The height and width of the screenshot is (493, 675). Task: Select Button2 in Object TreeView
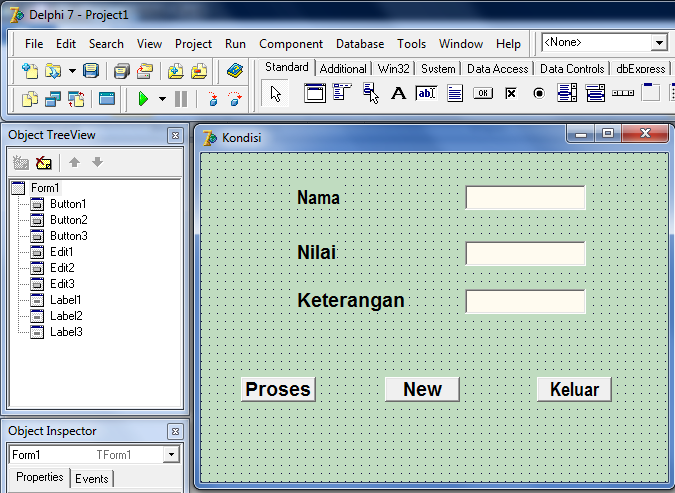point(68,220)
